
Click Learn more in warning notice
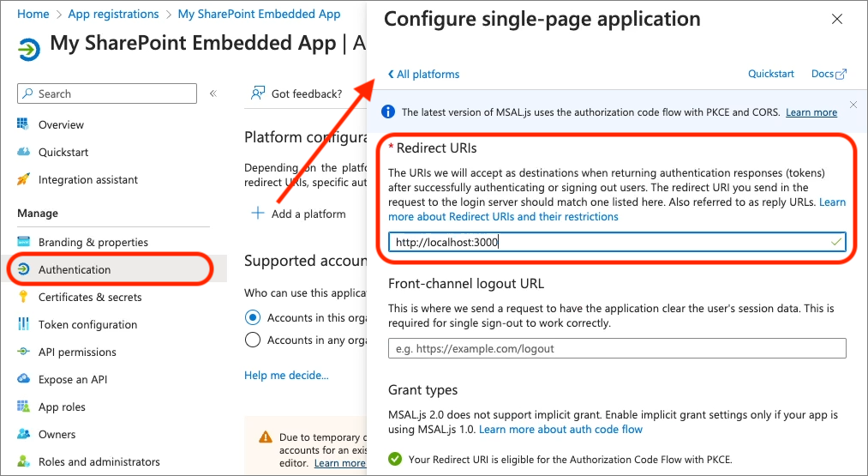tap(340, 462)
